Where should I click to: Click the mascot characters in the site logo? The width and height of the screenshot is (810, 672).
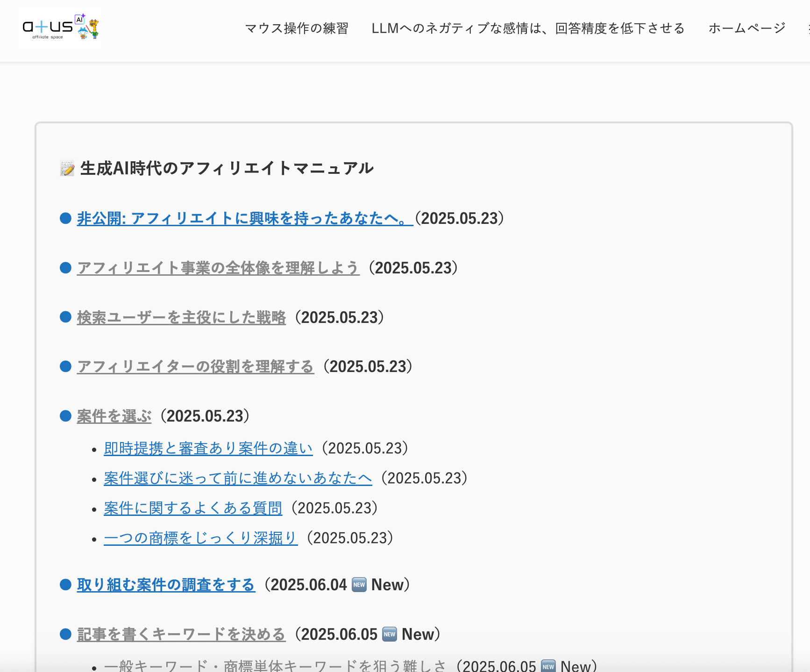[x=88, y=28]
